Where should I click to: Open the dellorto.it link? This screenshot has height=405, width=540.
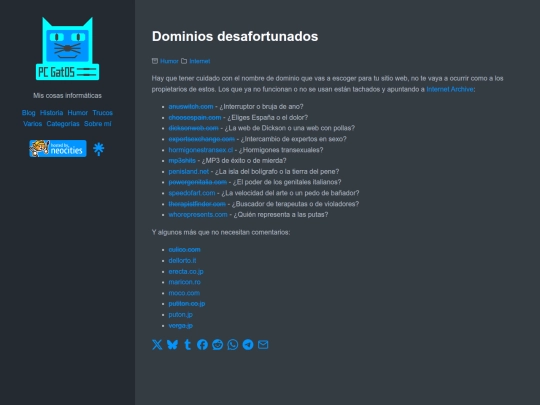182,261
